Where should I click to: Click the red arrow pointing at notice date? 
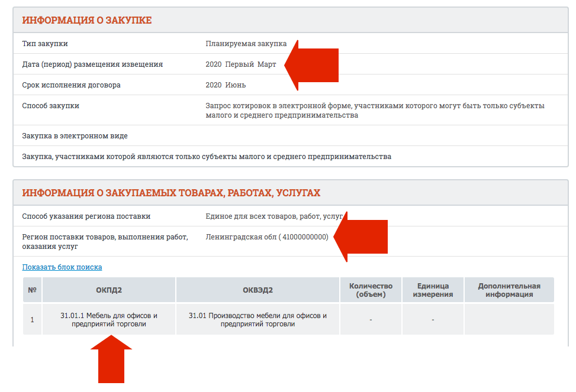coord(313,66)
